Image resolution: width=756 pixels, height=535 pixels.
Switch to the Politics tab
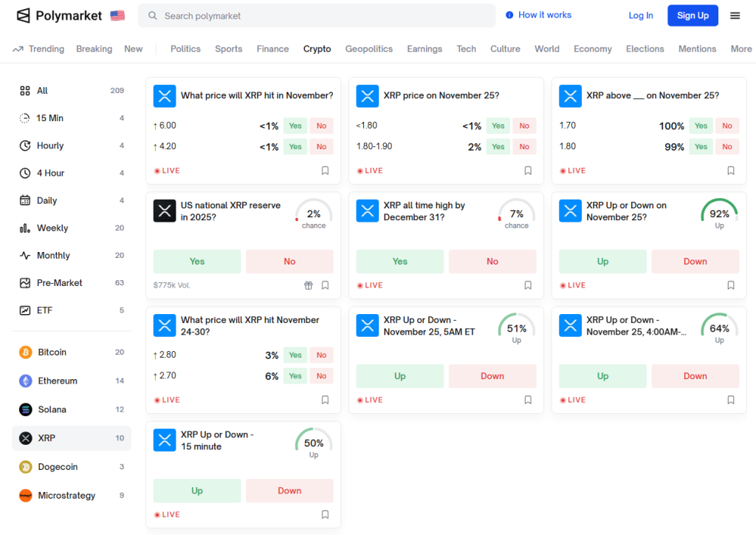[x=185, y=49]
